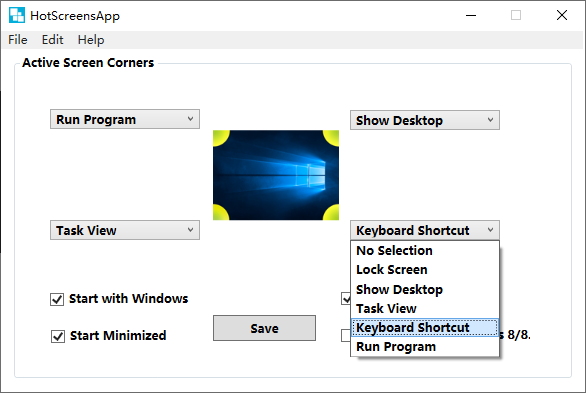Open the Edit menu

(52, 40)
